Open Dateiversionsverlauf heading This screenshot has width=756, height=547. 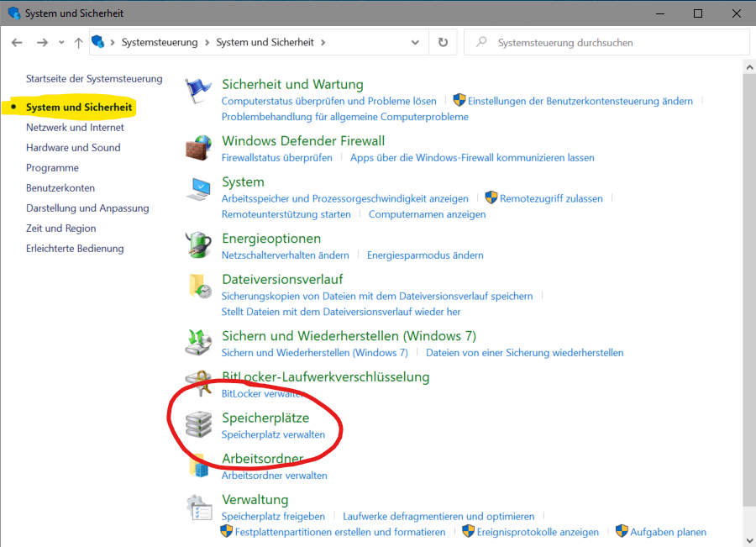click(282, 279)
